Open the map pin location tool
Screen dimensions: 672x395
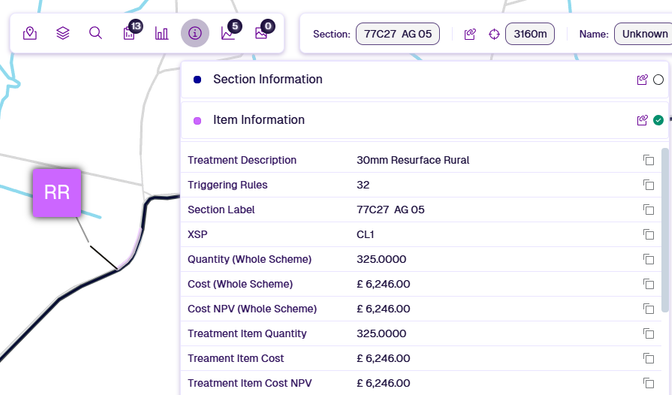click(30, 33)
